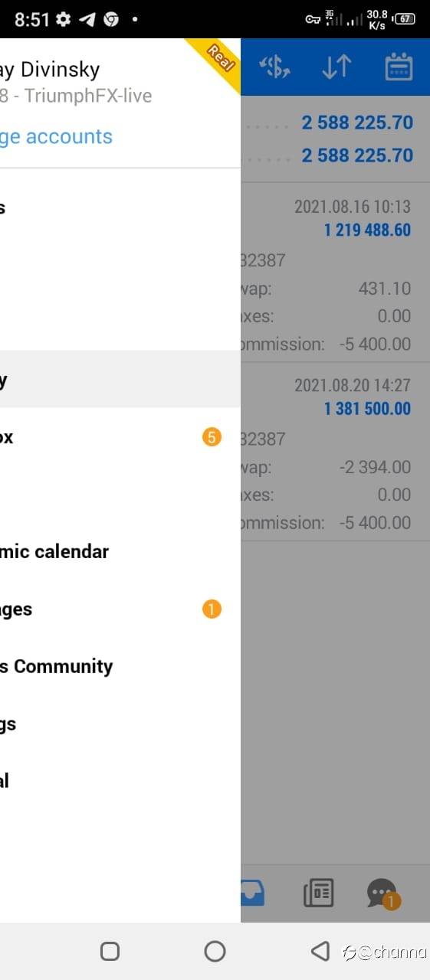430x980 pixels.
Task: Expand the 2021.08.20 14:27 trade record
Action: pos(335,452)
